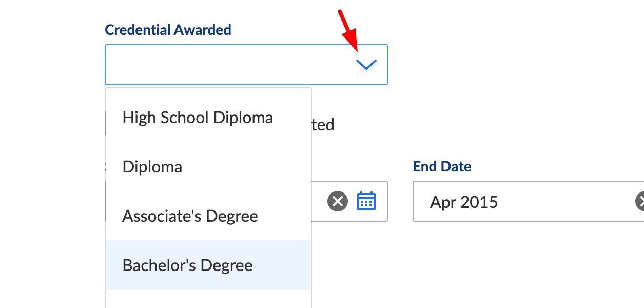Click the checkbox label text ending in "ted"
The height and width of the screenshot is (308, 644).
(323, 125)
